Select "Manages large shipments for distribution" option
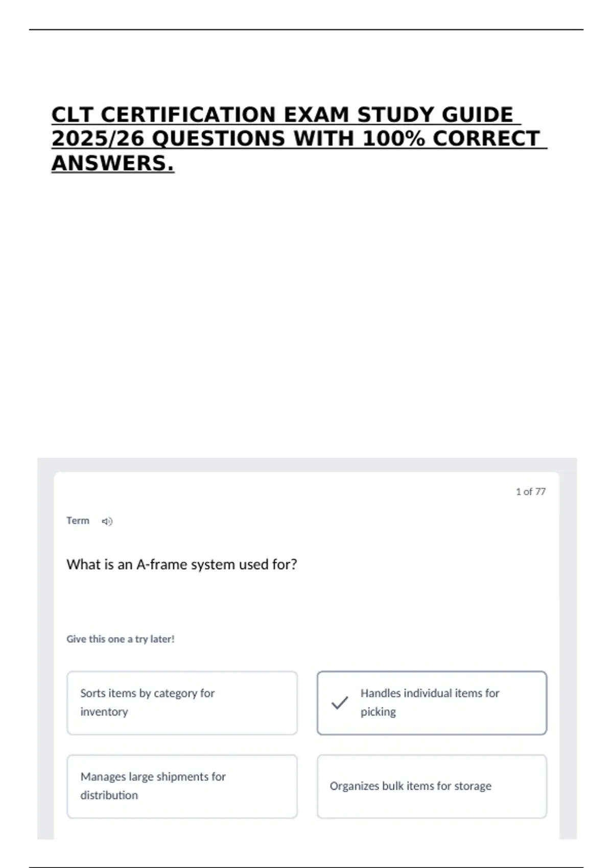Screen dimensions: 613x868 coord(182,786)
